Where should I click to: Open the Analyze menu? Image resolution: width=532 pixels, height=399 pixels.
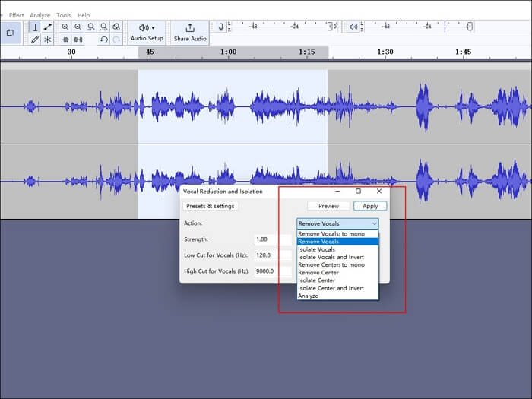tap(40, 15)
